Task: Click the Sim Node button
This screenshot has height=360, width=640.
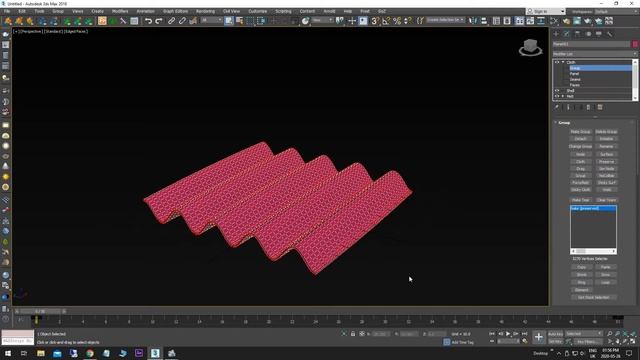Action: pyautogui.click(x=606, y=169)
